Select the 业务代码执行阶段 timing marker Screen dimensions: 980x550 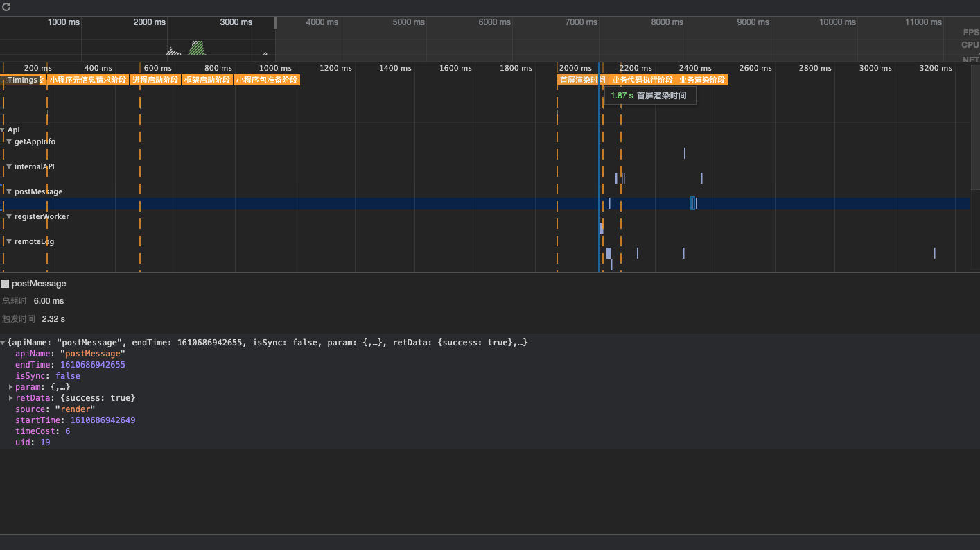pos(642,80)
